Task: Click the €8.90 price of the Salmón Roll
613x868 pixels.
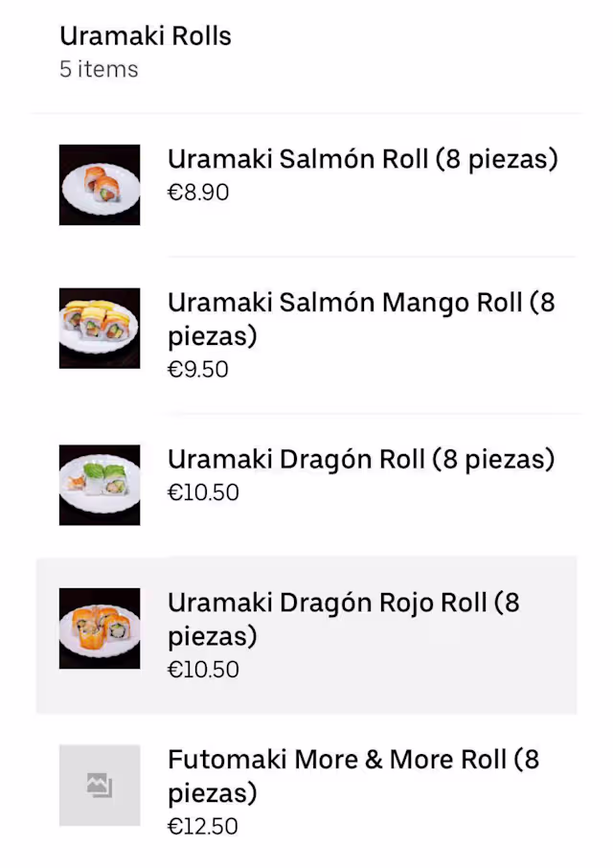Action: click(x=198, y=193)
